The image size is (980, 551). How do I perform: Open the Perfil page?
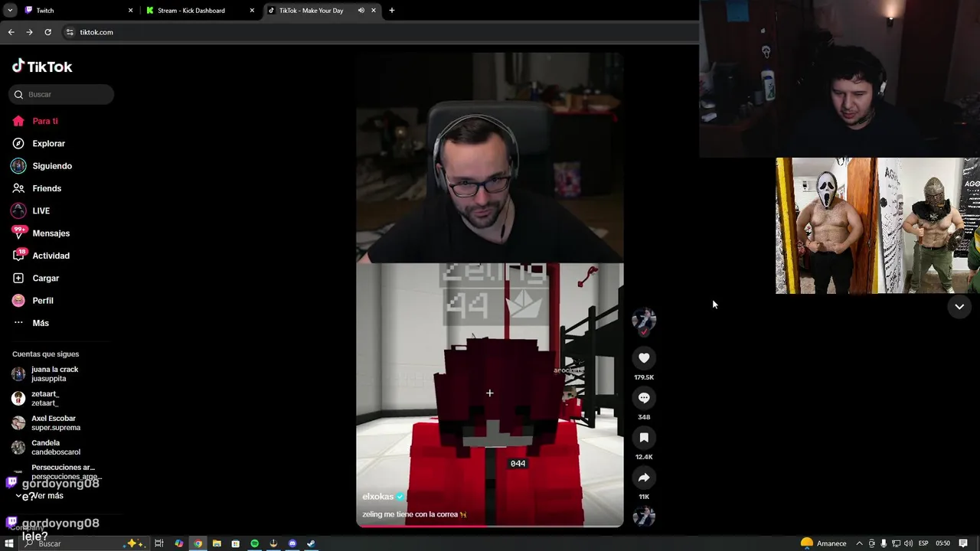point(33,301)
